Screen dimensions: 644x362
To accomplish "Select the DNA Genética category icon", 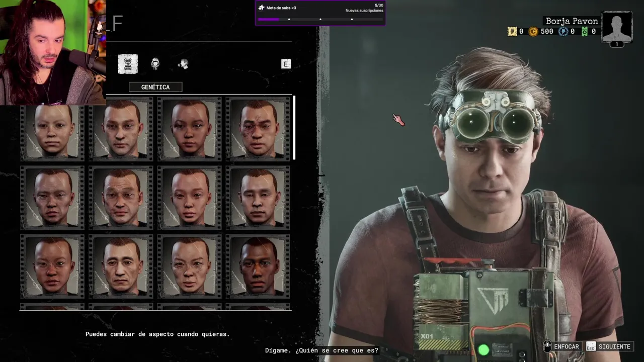I will point(128,64).
